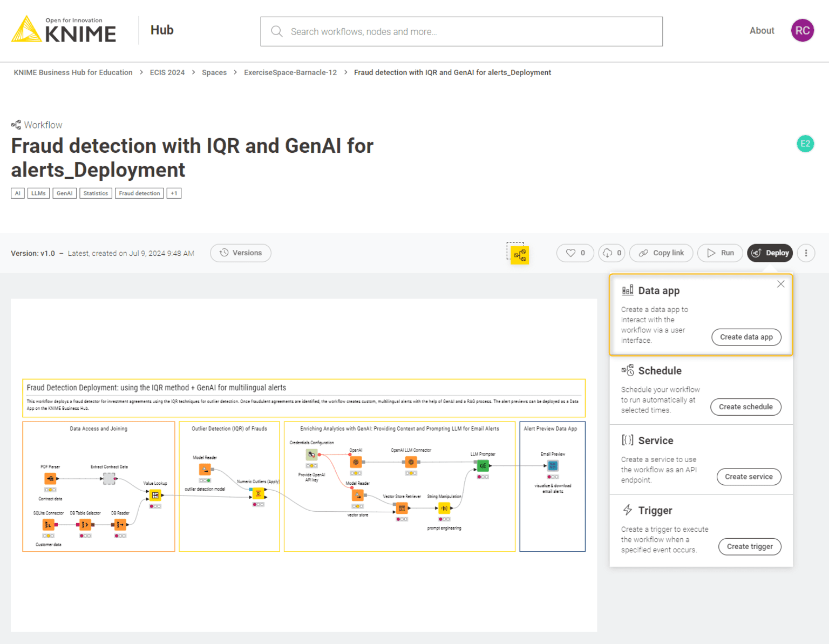
Task: Copy link to the workflow
Action: coord(661,253)
